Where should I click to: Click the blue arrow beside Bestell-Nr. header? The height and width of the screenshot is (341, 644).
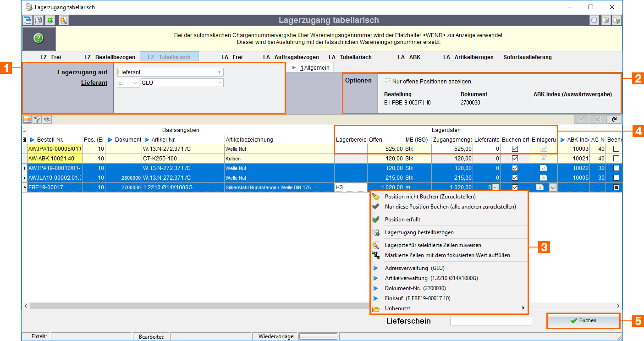click(32, 140)
